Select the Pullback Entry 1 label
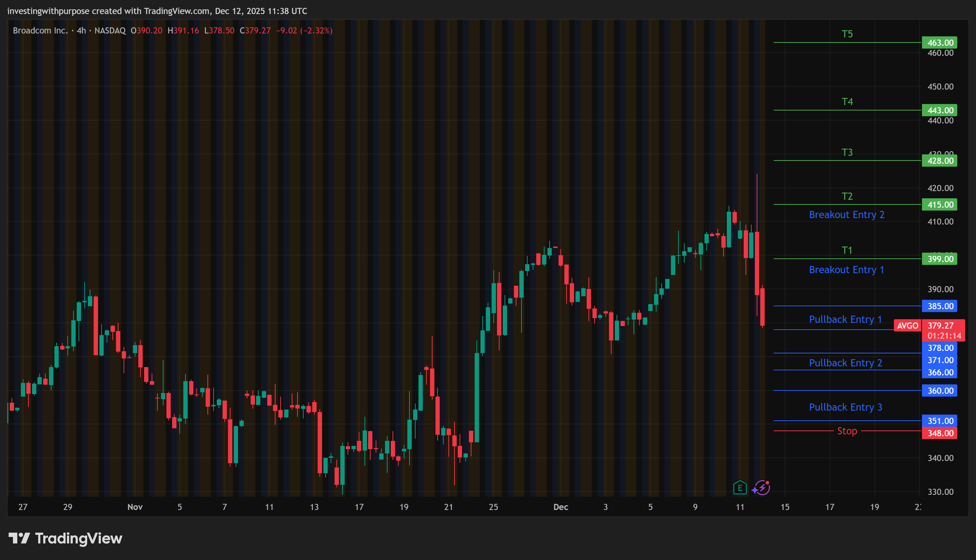976x560 pixels. pyautogui.click(x=845, y=319)
